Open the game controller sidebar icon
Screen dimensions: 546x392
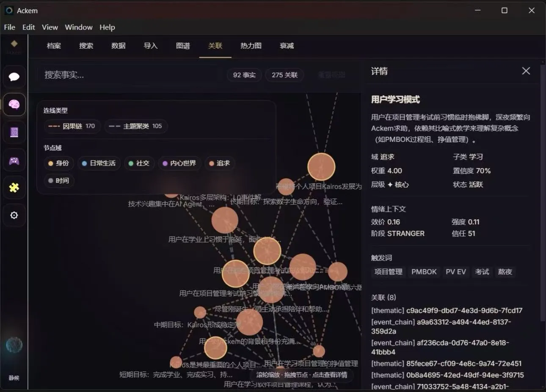[14, 161]
